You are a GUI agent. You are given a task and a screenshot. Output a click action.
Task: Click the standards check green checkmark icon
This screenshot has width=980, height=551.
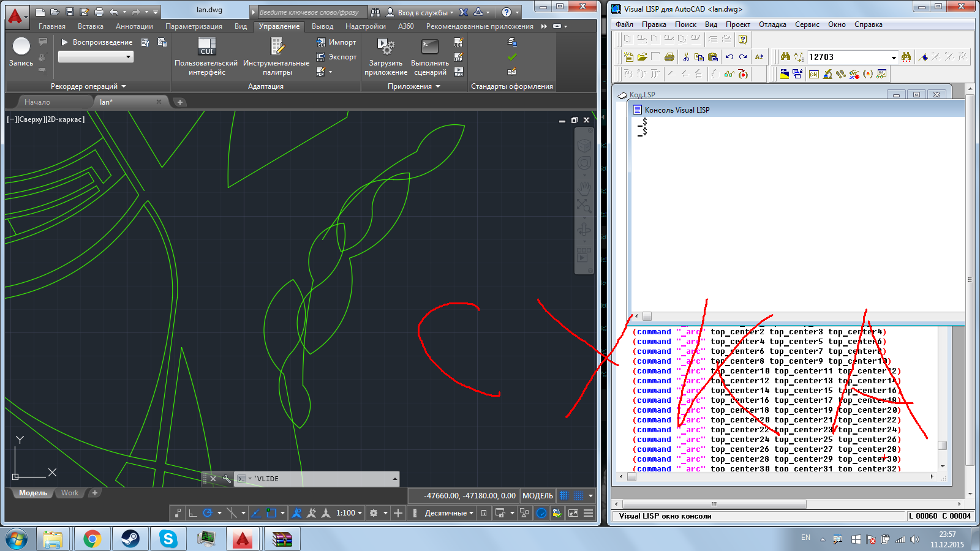pyautogui.click(x=512, y=57)
